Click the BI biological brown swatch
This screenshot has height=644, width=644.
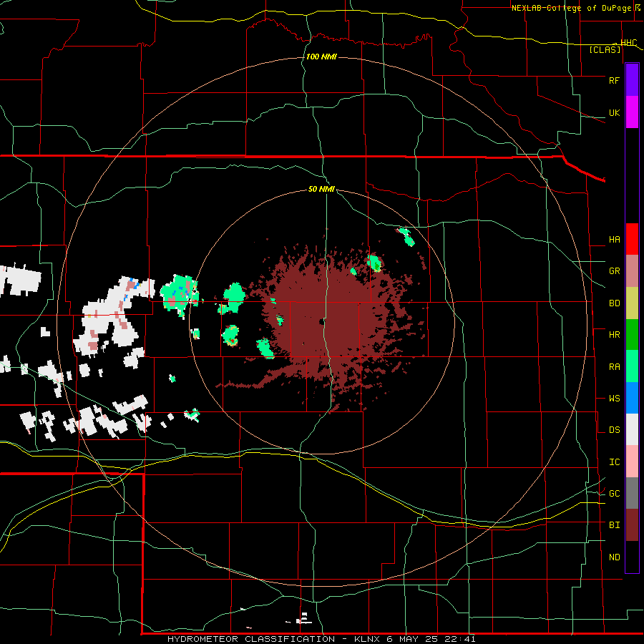632,525
